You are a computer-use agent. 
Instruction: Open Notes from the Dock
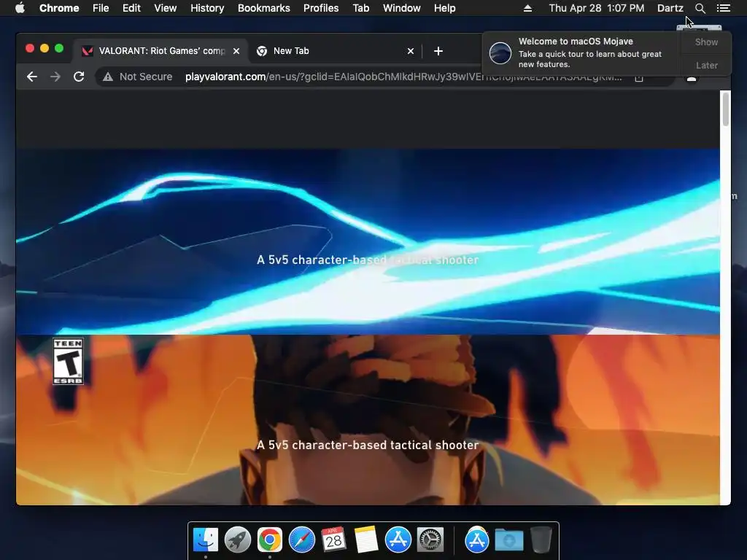click(x=366, y=540)
